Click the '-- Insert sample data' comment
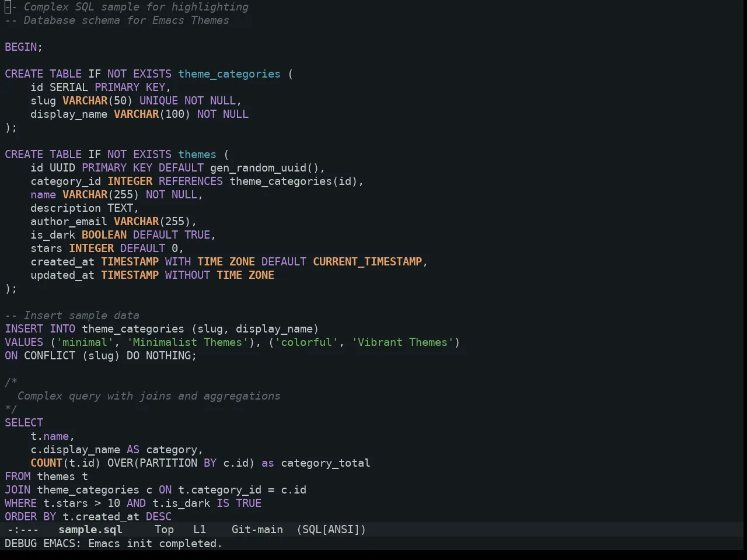Screen dimensions: 747x560 click(x=72, y=316)
